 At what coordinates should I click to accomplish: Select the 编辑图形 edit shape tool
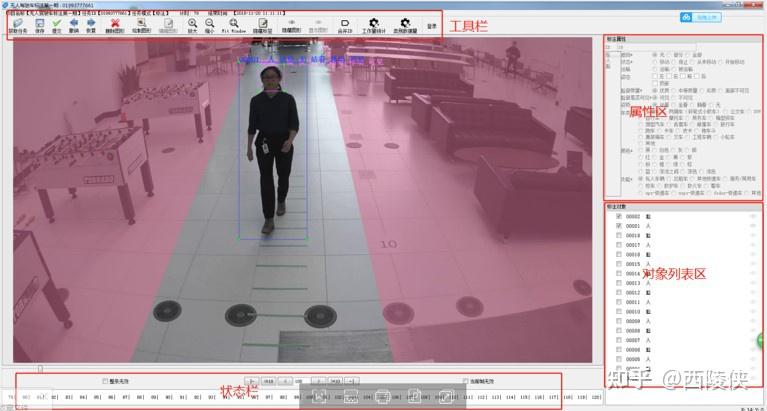click(x=168, y=25)
